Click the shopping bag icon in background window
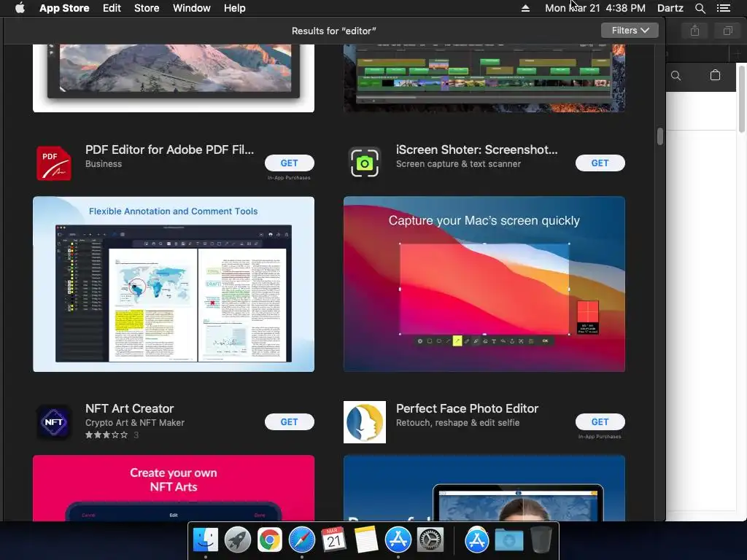 (715, 75)
